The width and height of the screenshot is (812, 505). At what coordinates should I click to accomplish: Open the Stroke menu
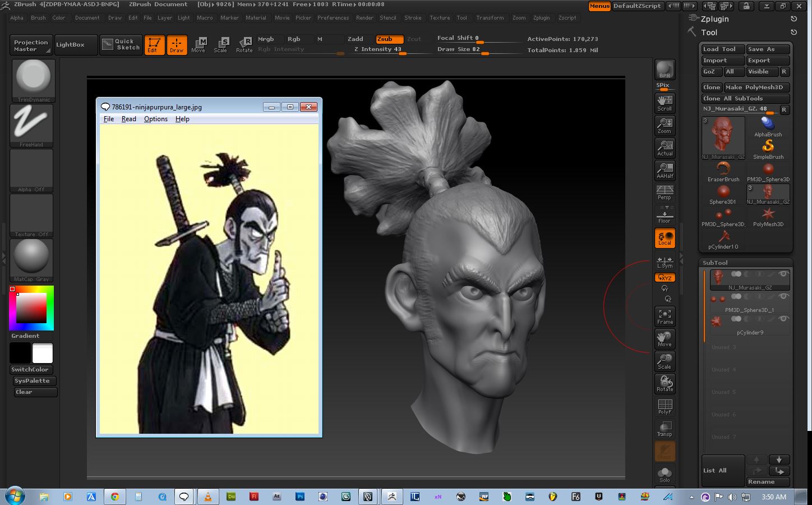coord(413,18)
